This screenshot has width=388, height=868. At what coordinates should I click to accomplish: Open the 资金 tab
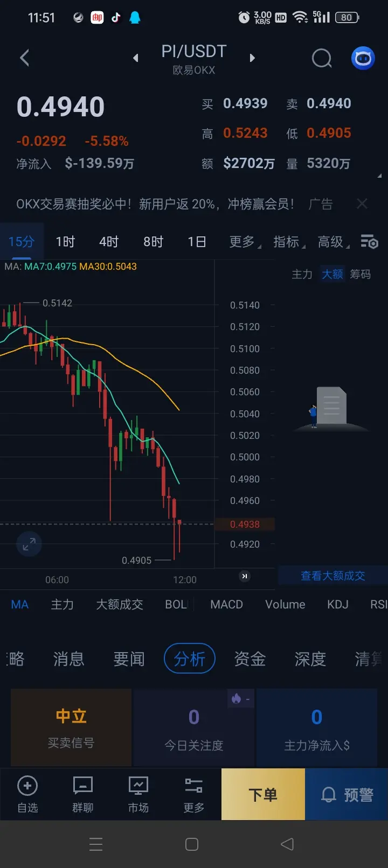250,659
